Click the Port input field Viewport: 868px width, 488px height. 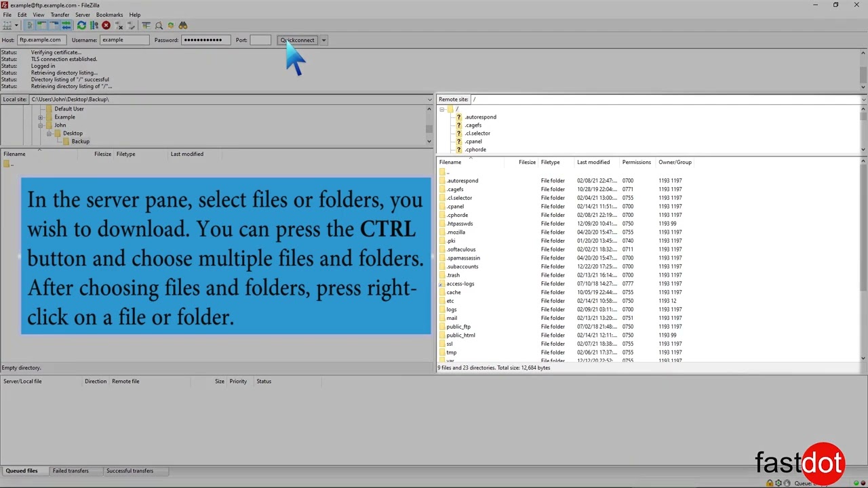(261, 40)
